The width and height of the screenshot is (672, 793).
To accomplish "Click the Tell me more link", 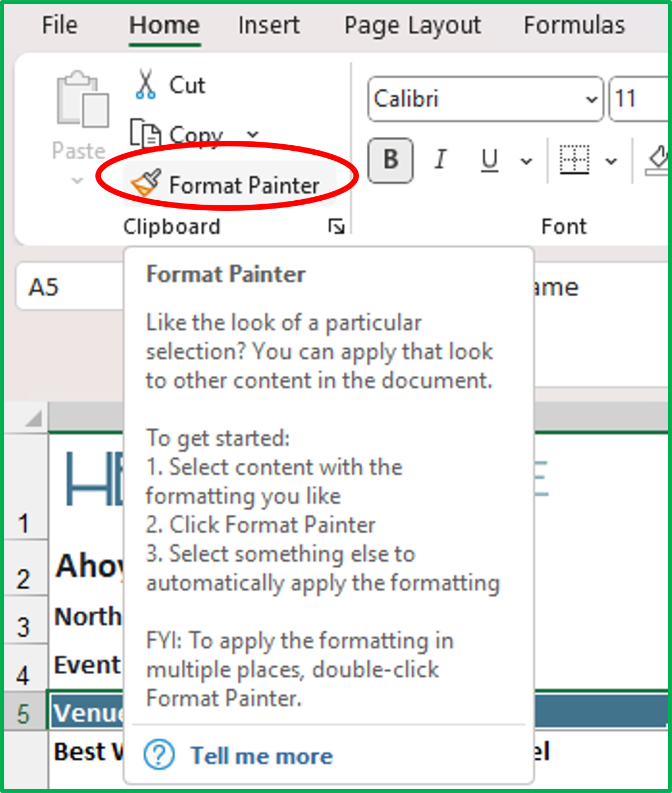I will [261, 755].
